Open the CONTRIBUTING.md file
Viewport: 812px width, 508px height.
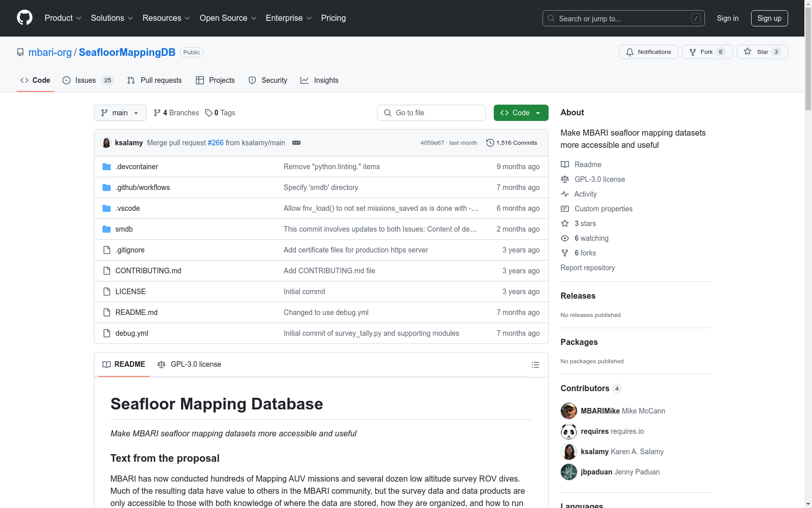[x=148, y=271]
